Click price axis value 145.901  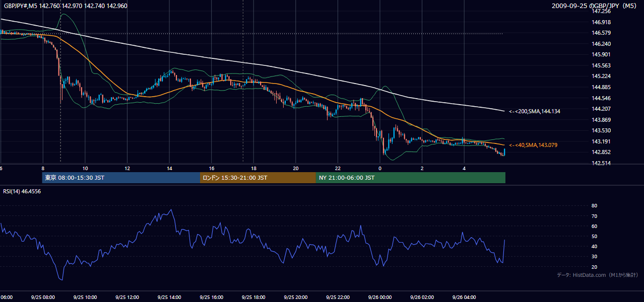coord(602,54)
